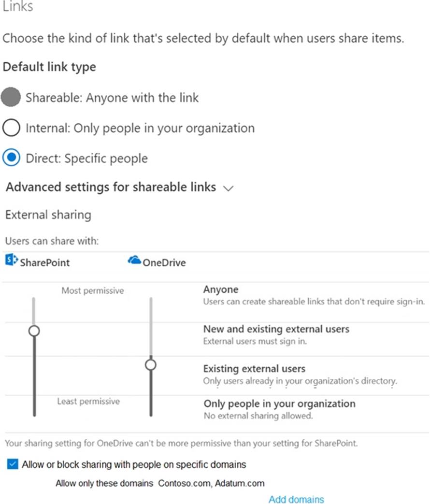Click the SharePoint column label
The width and height of the screenshot is (430, 504).
[44, 263]
